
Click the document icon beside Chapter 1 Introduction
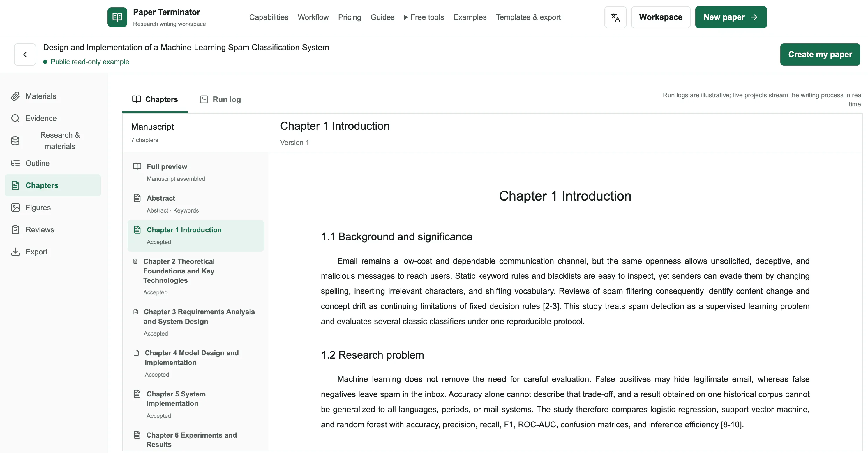pyautogui.click(x=137, y=230)
